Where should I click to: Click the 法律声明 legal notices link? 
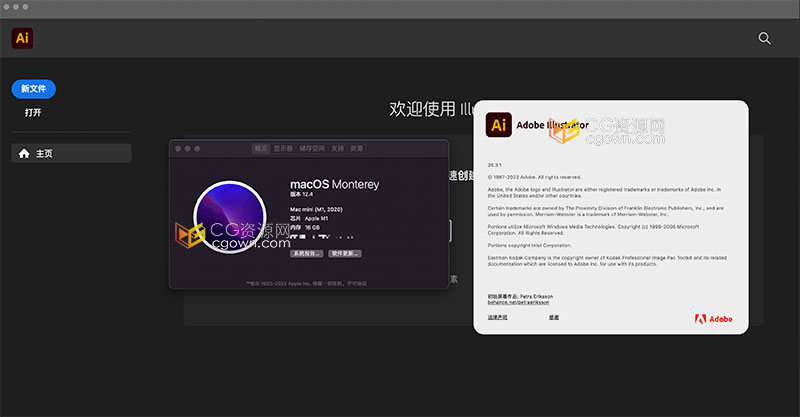pyautogui.click(x=497, y=317)
